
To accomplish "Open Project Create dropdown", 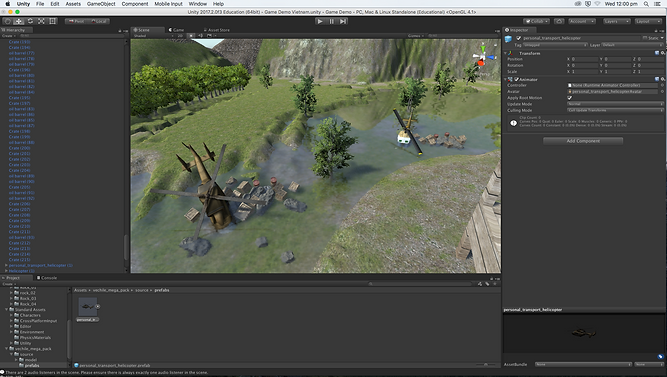I will click(9, 284).
